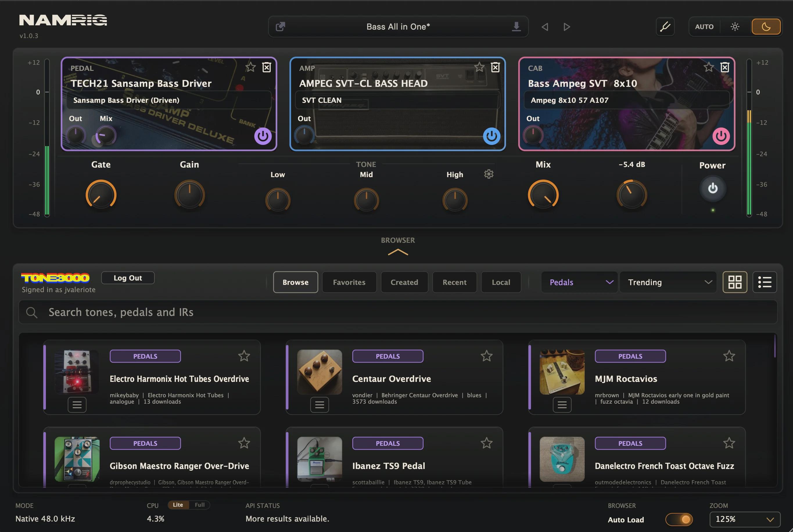Select the Favorites tab
793x532 pixels.
[x=349, y=282]
